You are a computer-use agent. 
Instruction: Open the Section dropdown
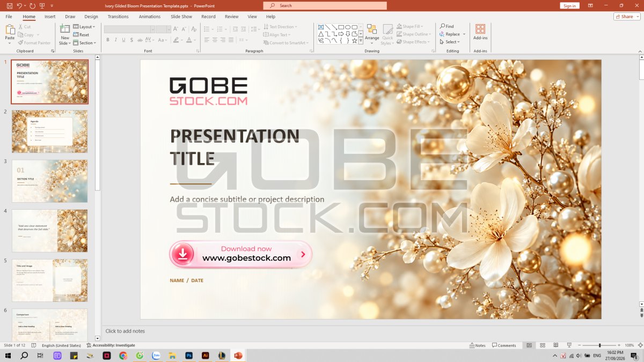(85, 43)
